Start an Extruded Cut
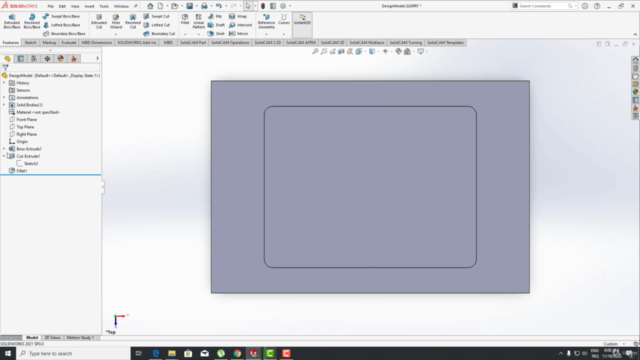This screenshot has width=640, height=360. (x=99, y=21)
